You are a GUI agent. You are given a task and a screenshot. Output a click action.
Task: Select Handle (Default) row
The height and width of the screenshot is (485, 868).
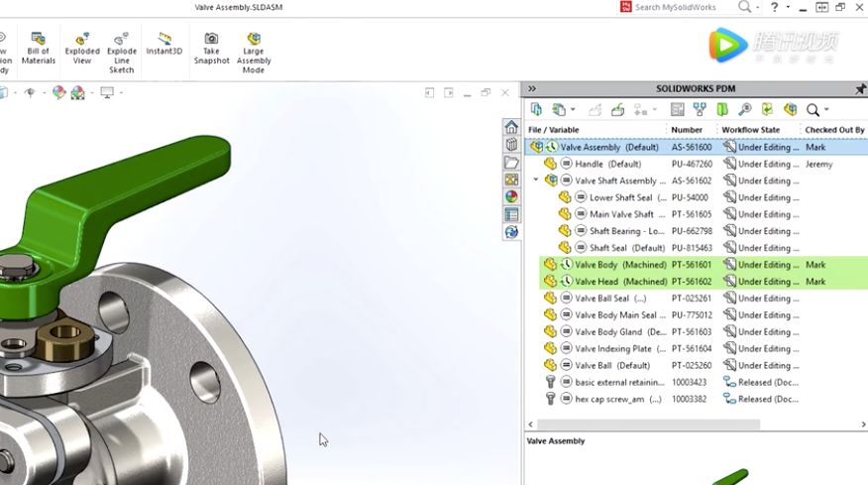(697, 164)
